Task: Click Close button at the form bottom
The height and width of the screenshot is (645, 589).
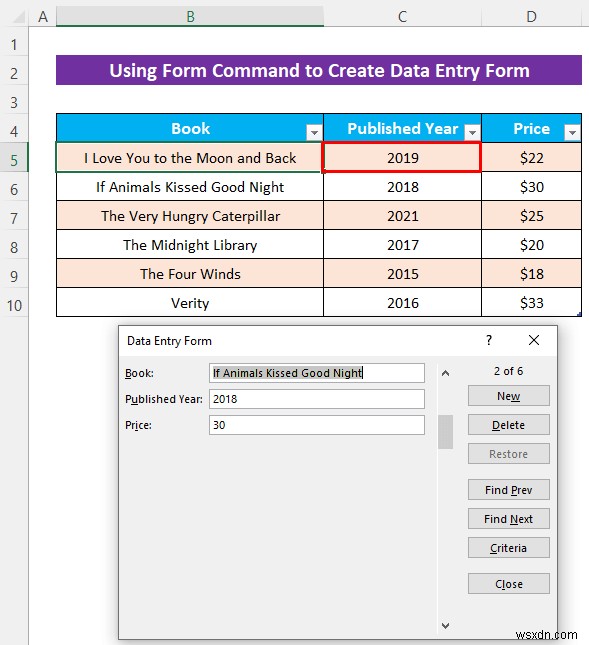Action: coord(508,584)
